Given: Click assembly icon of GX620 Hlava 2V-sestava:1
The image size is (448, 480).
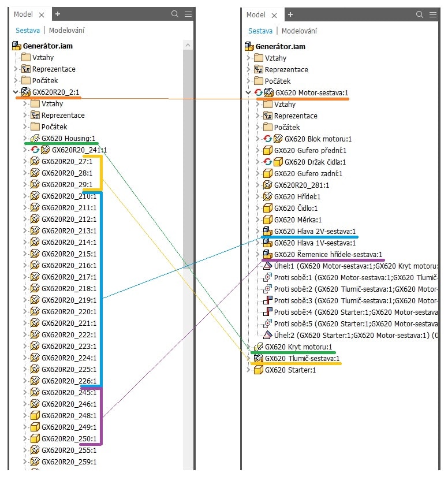Looking at the screenshot, I should 268,231.
